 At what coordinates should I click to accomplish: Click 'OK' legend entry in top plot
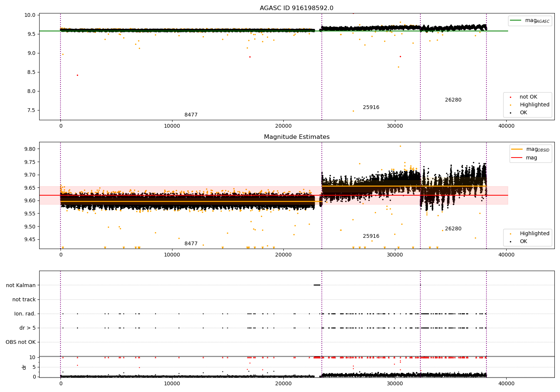point(523,113)
